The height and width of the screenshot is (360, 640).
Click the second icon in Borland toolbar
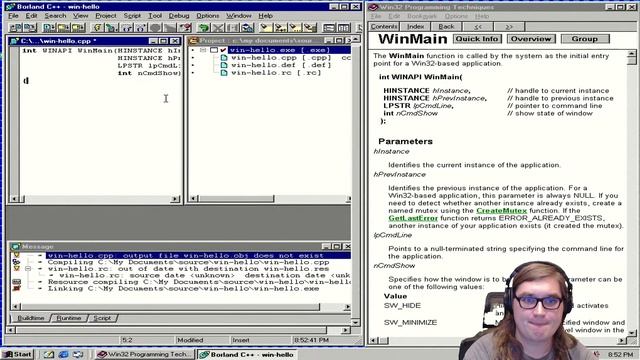[x=30, y=28]
